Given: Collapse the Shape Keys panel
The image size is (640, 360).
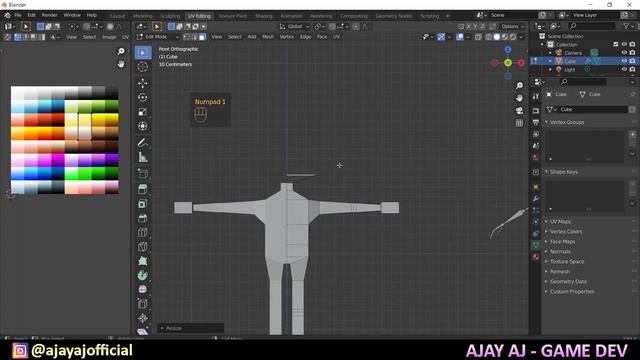Looking at the screenshot, I should click(563, 172).
